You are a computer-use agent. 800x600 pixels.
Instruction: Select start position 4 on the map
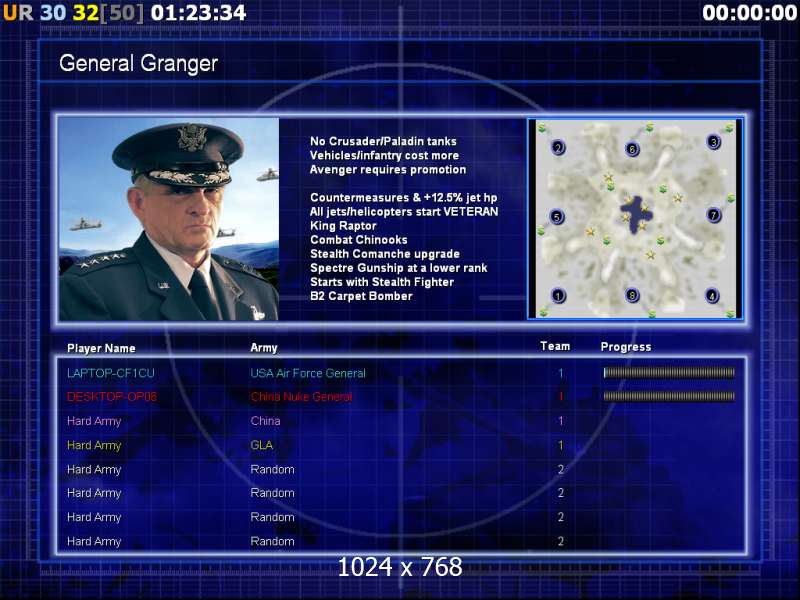712,295
